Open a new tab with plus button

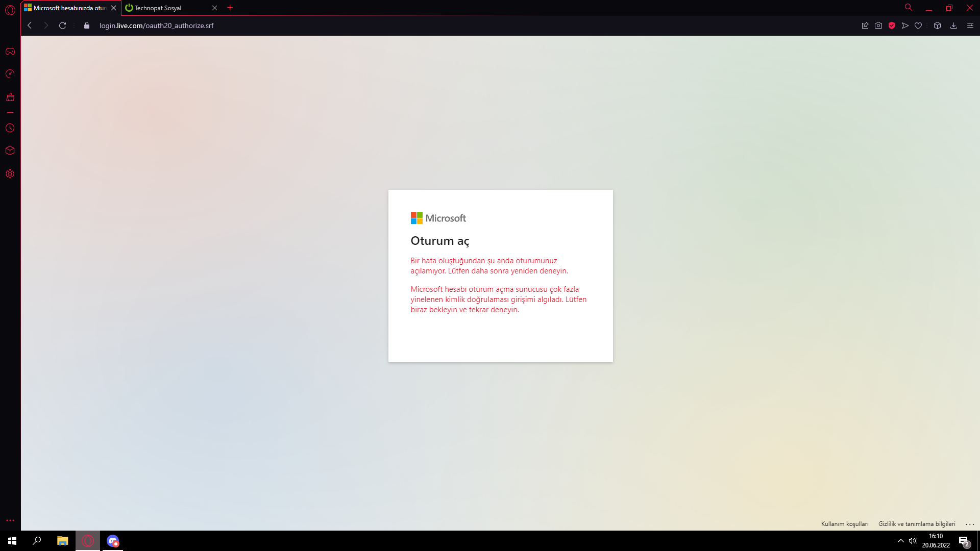tap(230, 8)
